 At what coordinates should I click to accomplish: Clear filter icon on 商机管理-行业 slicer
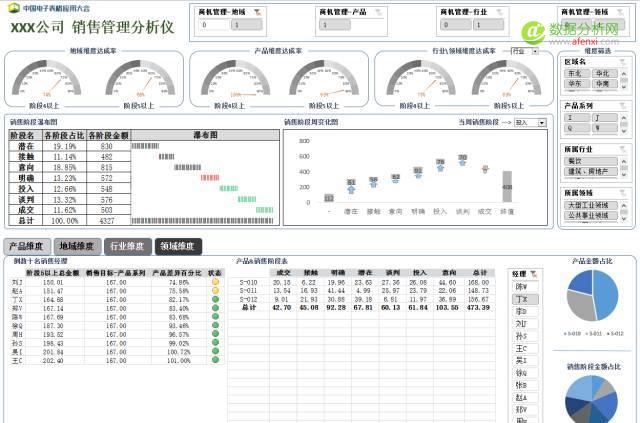(x=499, y=12)
